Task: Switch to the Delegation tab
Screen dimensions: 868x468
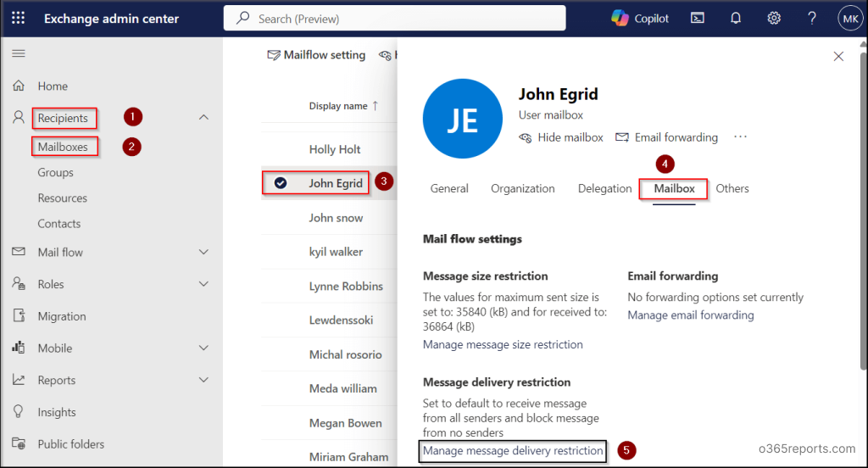Action: click(604, 188)
